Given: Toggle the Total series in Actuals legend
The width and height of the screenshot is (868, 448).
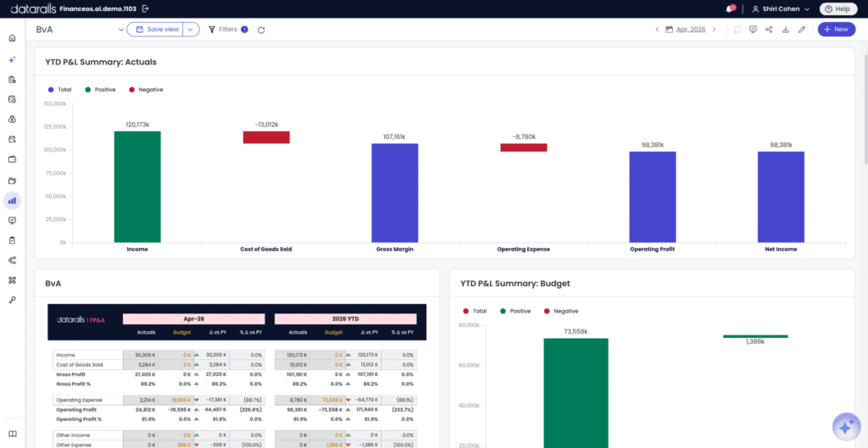Looking at the screenshot, I should tap(60, 89).
